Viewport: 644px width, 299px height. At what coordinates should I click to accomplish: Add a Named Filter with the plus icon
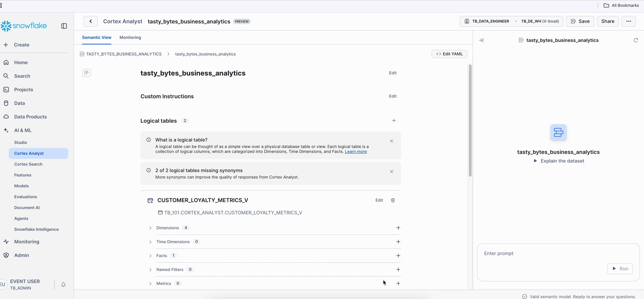(398, 269)
